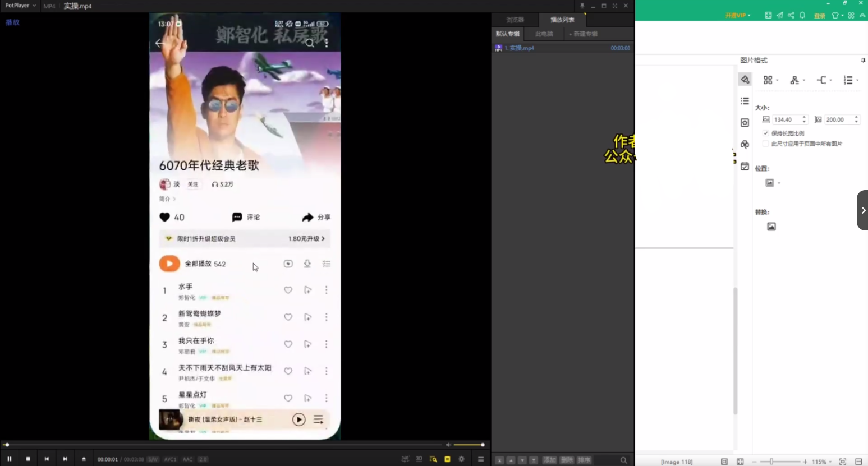Image resolution: width=868 pixels, height=466 pixels.
Task: Click the share icon in green toolbar
Action: (791, 15)
